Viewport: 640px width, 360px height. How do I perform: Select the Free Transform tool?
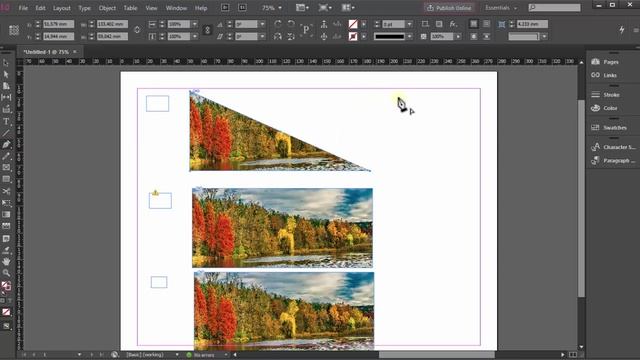pyautogui.click(x=6, y=203)
